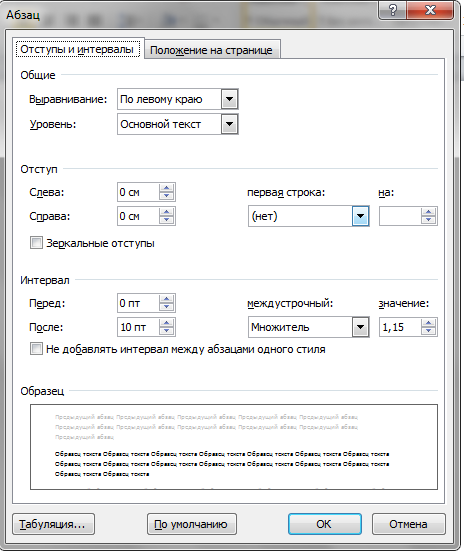Open the Табуляция... button
Screen dimensions: 464x553
click(54, 524)
